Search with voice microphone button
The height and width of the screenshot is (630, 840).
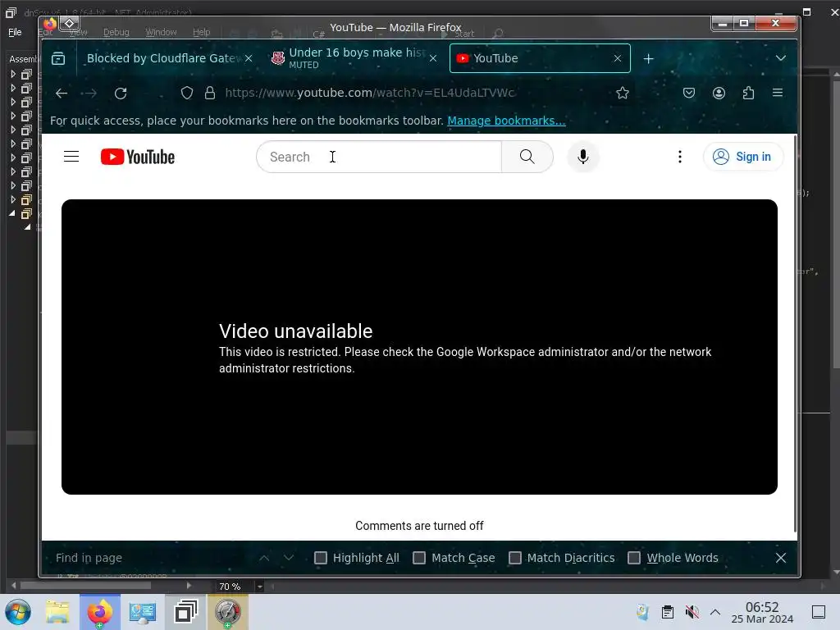[x=583, y=157]
